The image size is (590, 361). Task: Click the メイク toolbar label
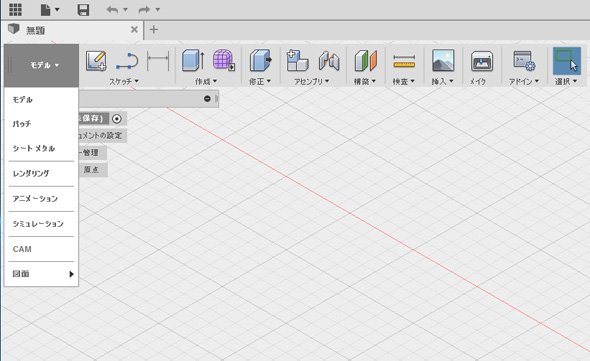click(478, 81)
